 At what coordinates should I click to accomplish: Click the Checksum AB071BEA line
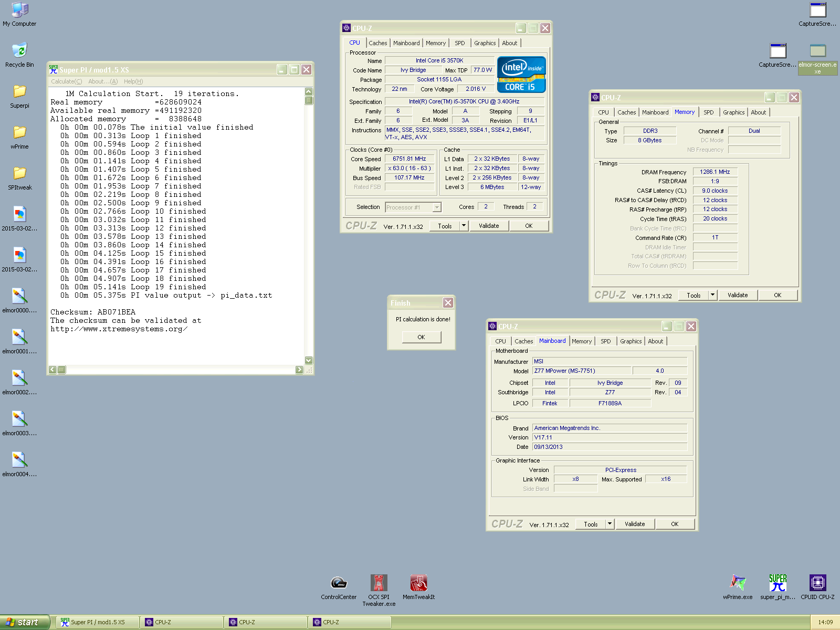(93, 312)
